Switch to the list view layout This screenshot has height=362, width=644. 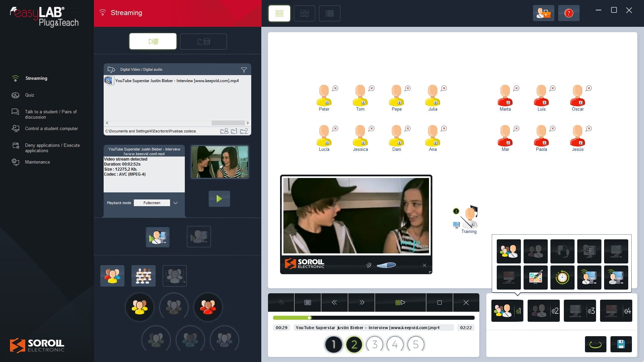point(330,13)
